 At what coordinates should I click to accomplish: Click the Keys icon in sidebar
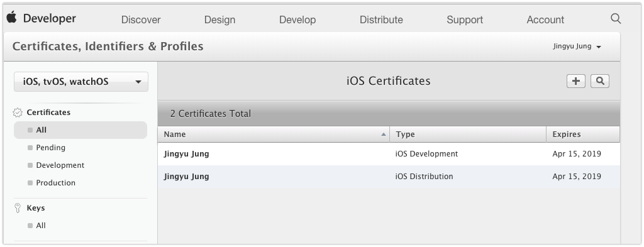coord(18,208)
